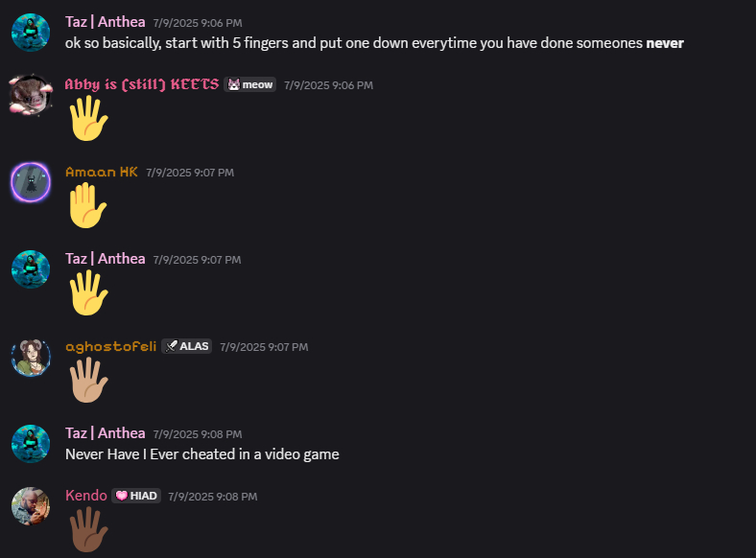
Task: Click Abby's rat profile avatar
Action: pyautogui.click(x=30, y=96)
